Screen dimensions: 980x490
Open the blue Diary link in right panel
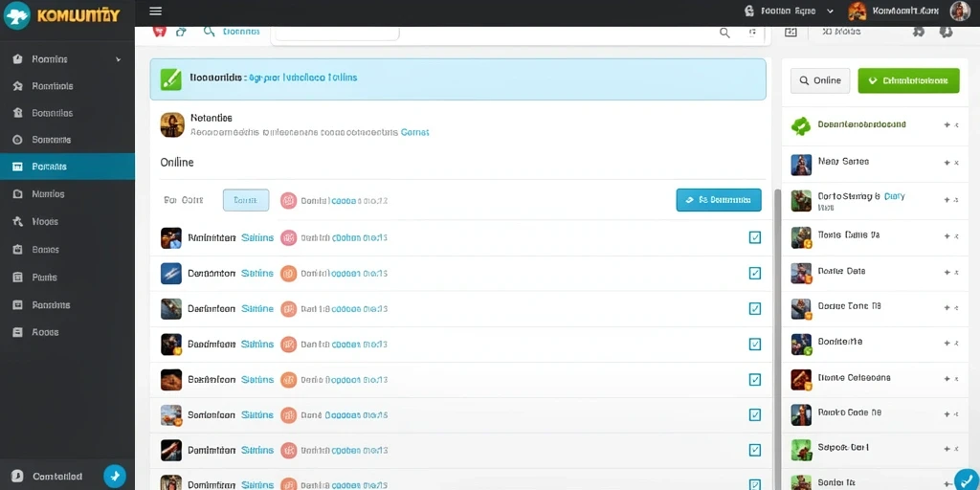(895, 196)
